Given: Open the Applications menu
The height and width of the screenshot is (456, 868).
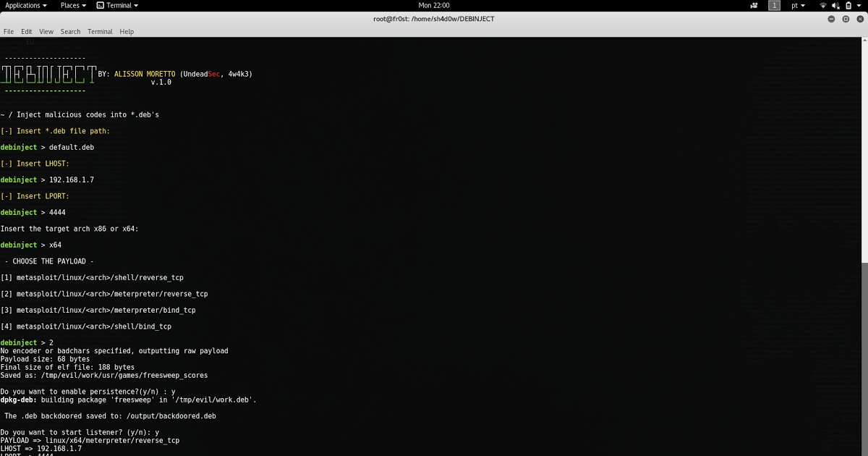Looking at the screenshot, I should point(26,5).
